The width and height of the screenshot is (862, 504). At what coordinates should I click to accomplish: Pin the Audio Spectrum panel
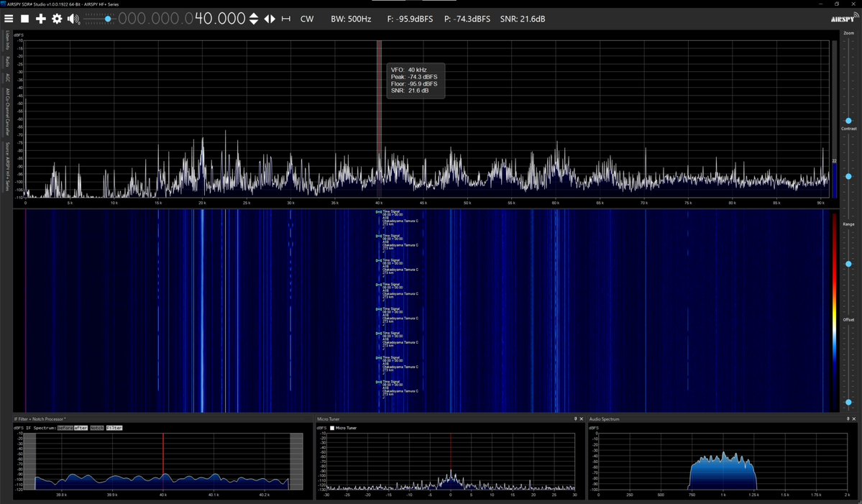[848, 419]
